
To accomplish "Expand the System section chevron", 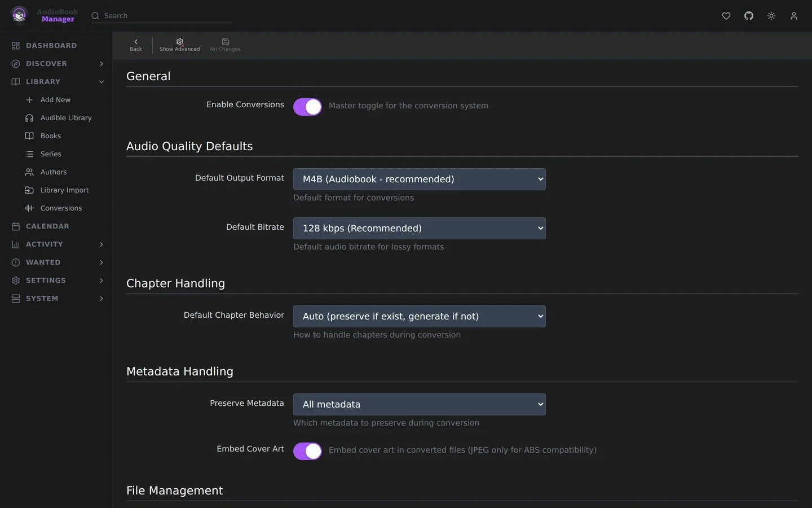I will pos(101,299).
